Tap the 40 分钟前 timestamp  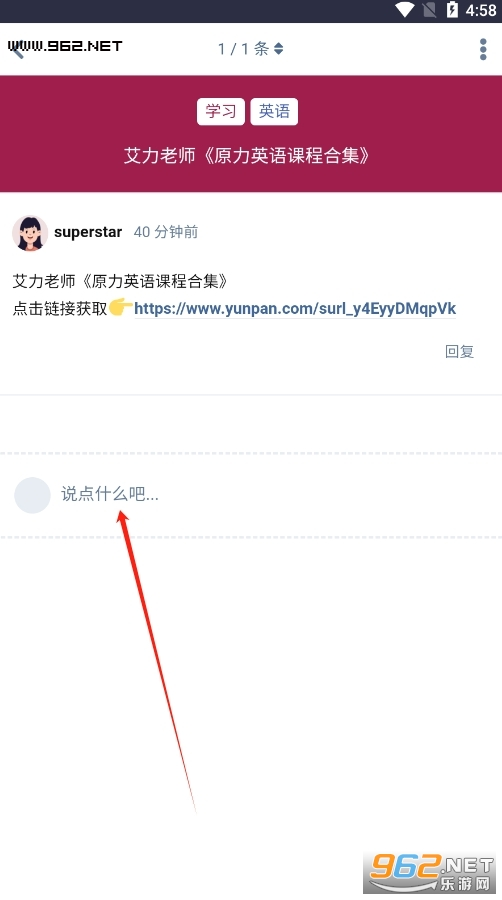pos(166,232)
